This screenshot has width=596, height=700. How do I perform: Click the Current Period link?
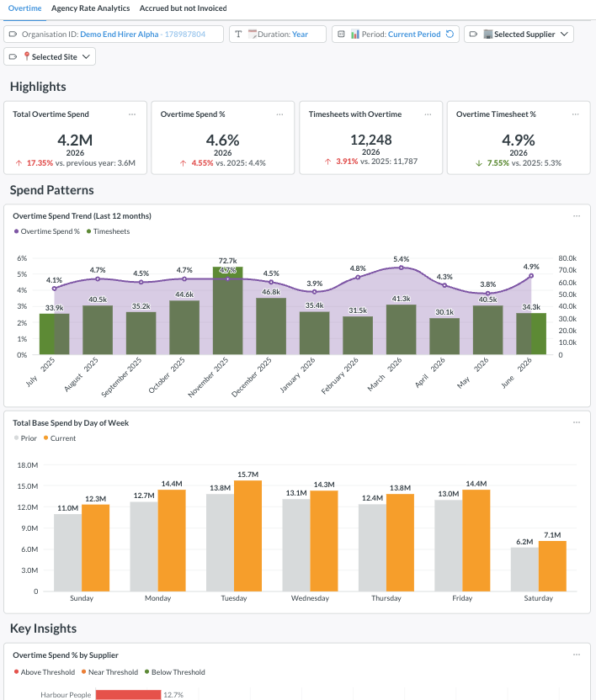click(414, 34)
